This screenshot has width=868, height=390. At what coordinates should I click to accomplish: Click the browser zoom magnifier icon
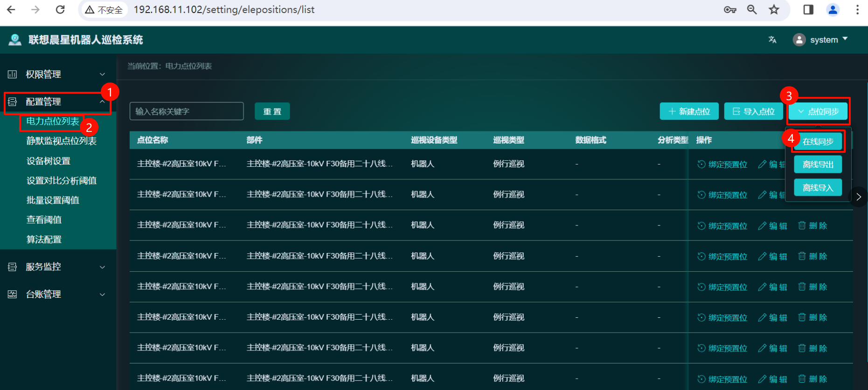tap(752, 10)
